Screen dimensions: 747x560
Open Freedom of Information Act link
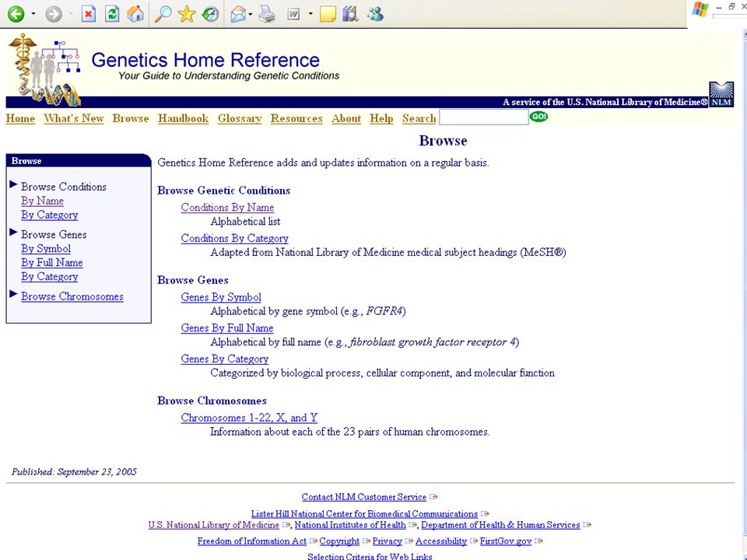252,541
